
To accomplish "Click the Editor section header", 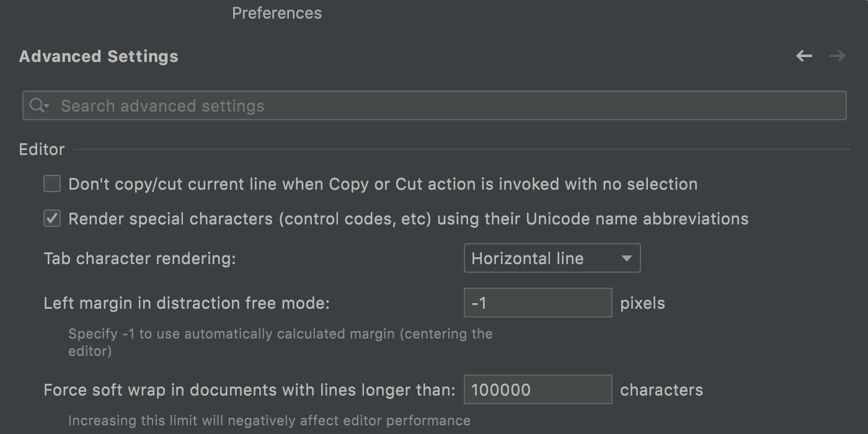I will tap(42, 149).
